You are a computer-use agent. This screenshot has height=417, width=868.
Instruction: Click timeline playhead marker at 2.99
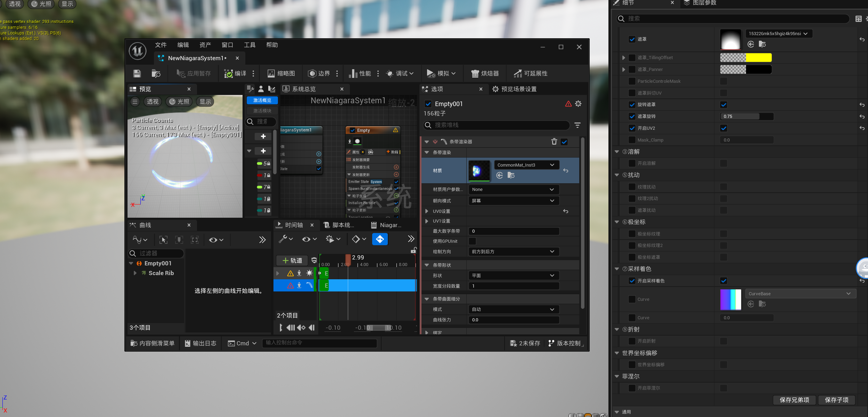[x=348, y=260]
